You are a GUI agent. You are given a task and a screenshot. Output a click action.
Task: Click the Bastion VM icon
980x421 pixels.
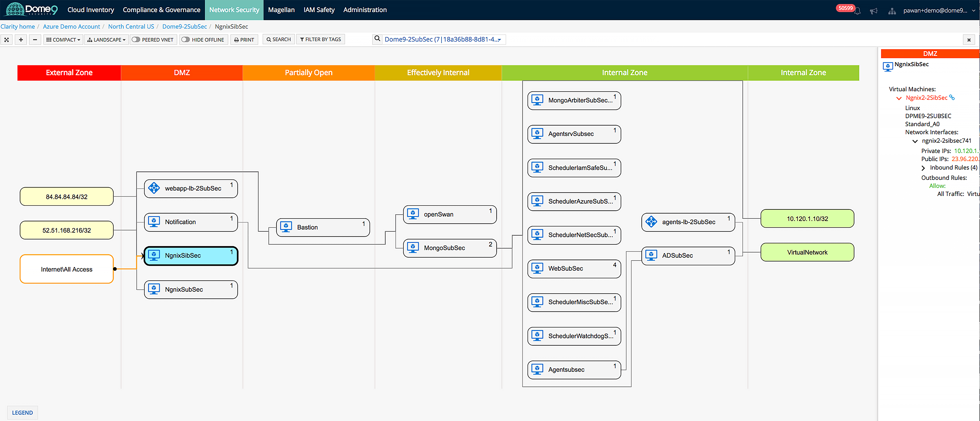click(x=286, y=227)
